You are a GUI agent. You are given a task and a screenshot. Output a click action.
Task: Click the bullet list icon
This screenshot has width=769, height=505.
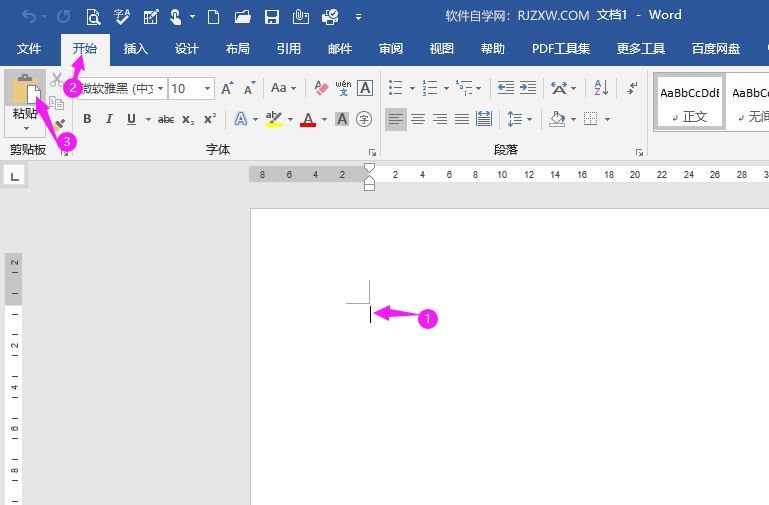pos(395,88)
